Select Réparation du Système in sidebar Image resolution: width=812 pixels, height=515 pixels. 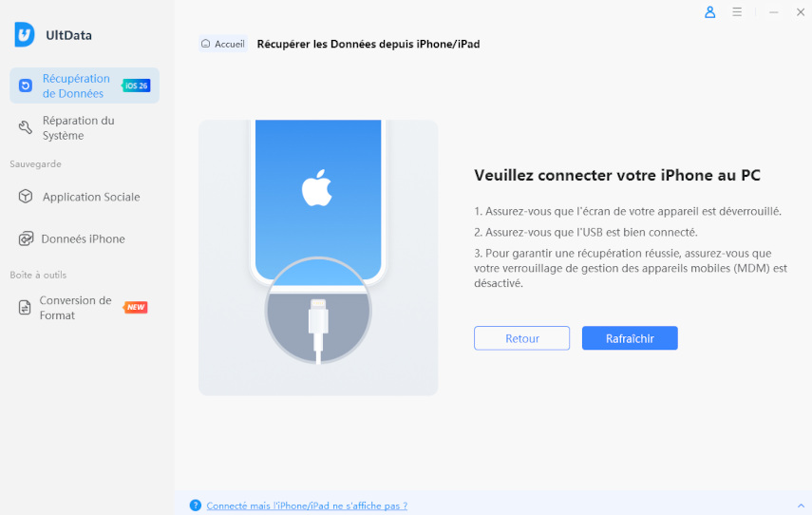[78, 127]
